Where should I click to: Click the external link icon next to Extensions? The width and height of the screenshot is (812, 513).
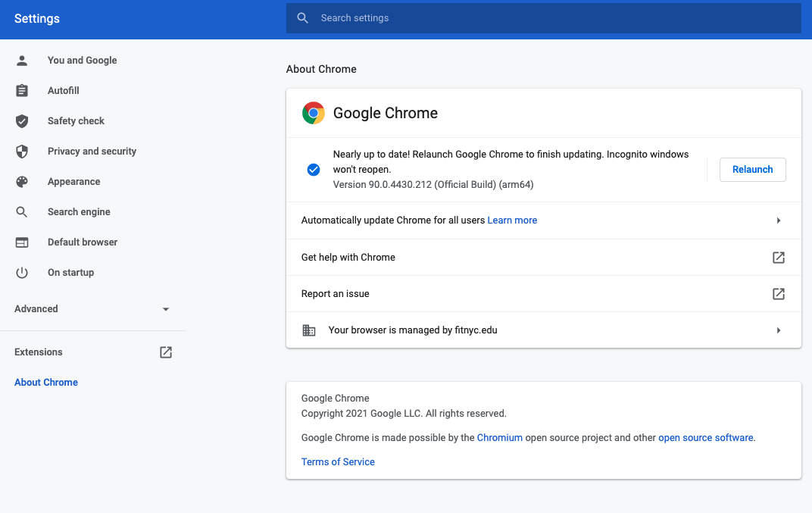pyautogui.click(x=166, y=352)
